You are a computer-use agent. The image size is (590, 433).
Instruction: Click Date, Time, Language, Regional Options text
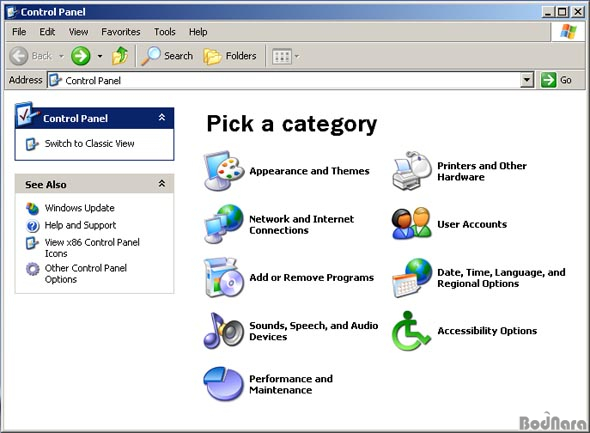[x=501, y=278]
